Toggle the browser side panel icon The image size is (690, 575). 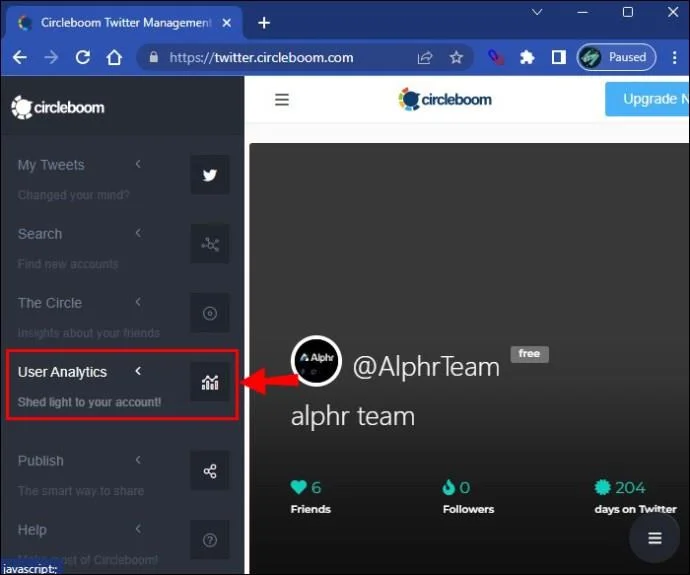click(558, 57)
